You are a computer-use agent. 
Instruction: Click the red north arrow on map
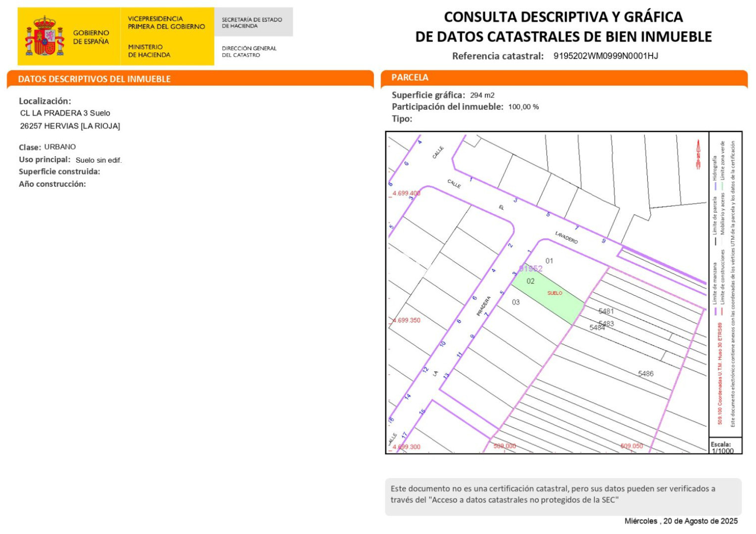coord(698,154)
